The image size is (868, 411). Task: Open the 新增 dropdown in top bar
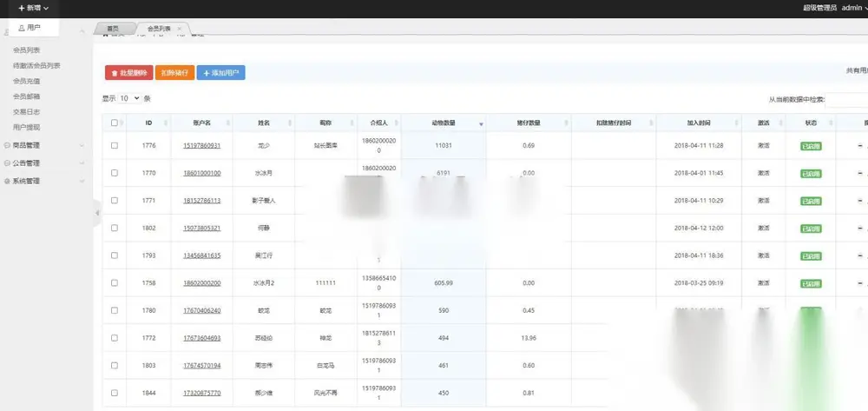33,9
